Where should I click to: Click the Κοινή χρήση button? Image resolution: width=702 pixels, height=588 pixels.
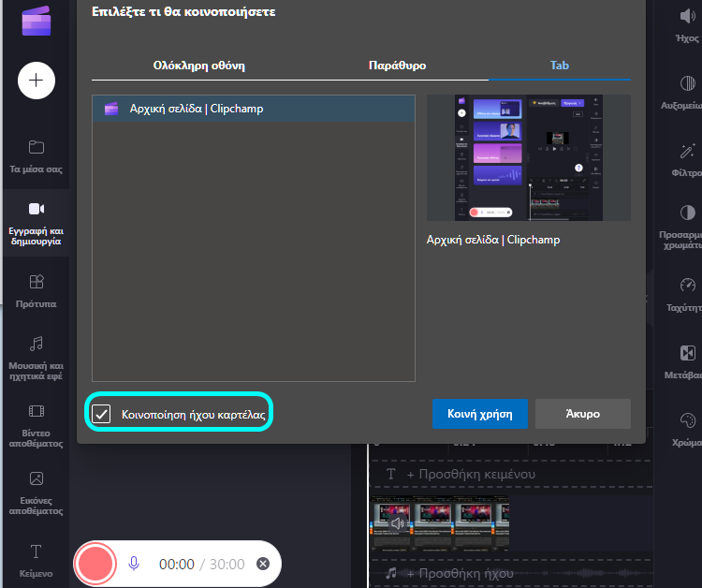pos(480,414)
